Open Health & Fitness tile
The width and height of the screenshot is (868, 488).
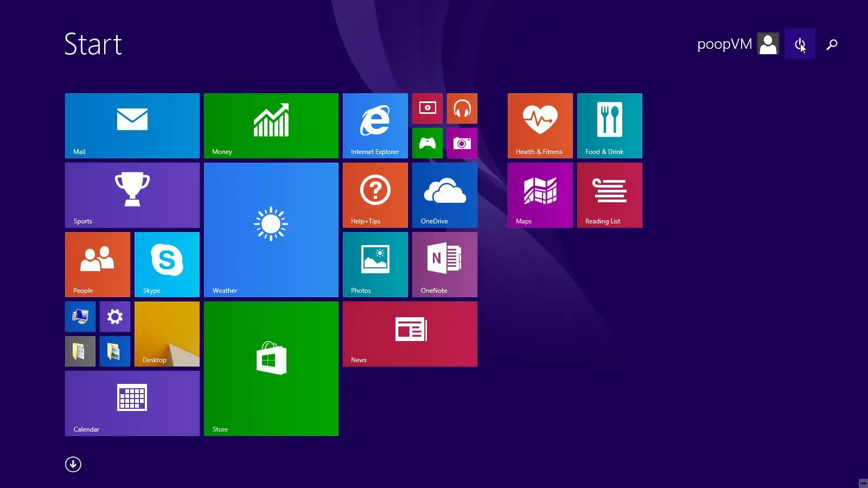coord(540,126)
